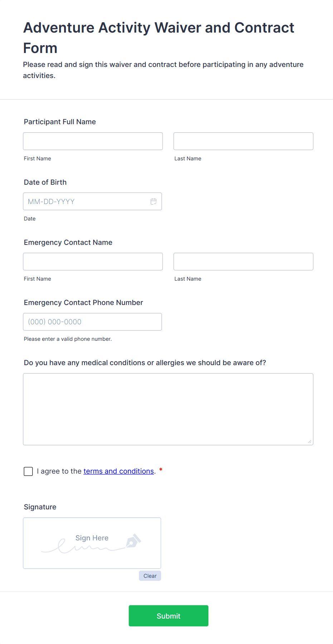Clear the signature field
Screen dimensions: 333x644
click(150, 576)
